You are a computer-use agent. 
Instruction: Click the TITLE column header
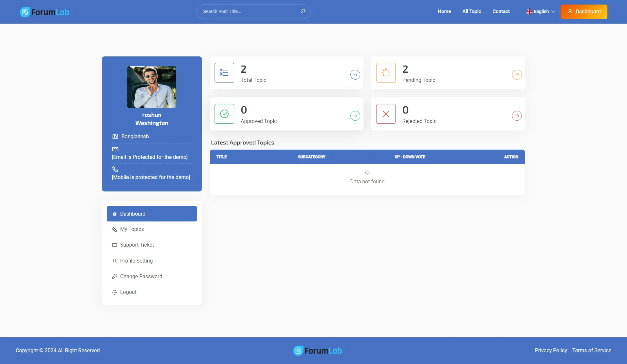(x=221, y=157)
